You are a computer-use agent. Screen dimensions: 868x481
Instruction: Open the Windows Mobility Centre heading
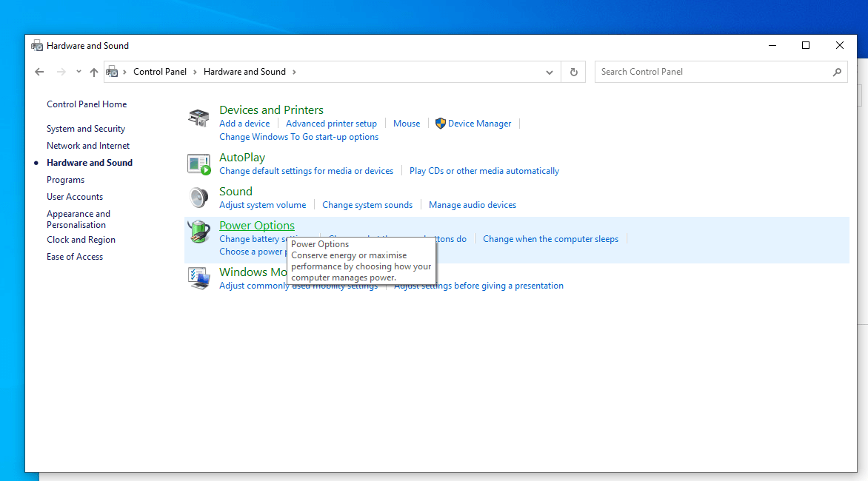point(253,272)
